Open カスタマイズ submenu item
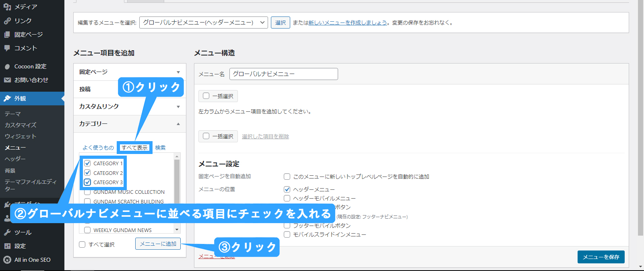The image size is (644, 271). [21, 125]
